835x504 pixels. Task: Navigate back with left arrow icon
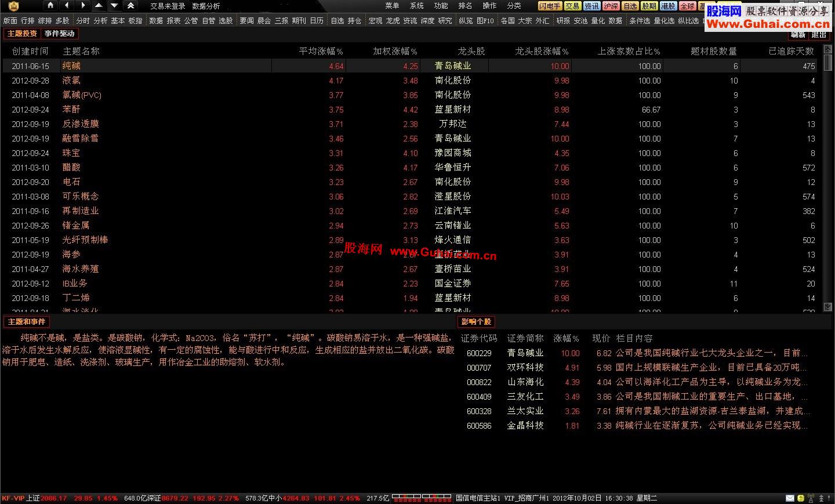click(67, 6)
